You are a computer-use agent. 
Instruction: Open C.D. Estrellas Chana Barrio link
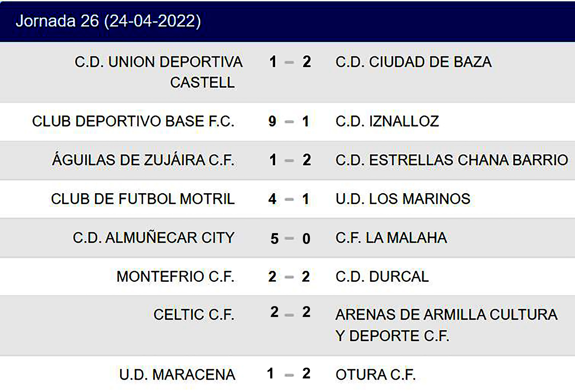point(452,160)
